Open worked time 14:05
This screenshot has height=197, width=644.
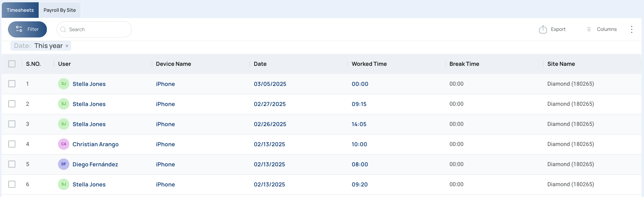click(359, 124)
